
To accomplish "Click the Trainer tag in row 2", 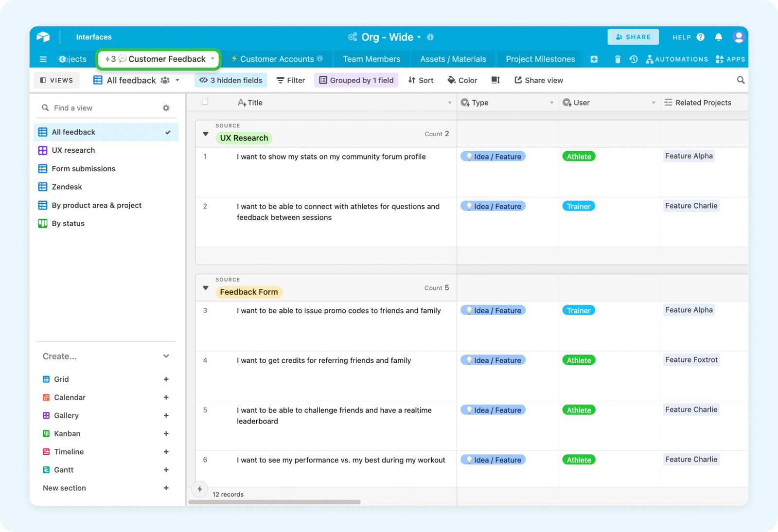I will (579, 206).
